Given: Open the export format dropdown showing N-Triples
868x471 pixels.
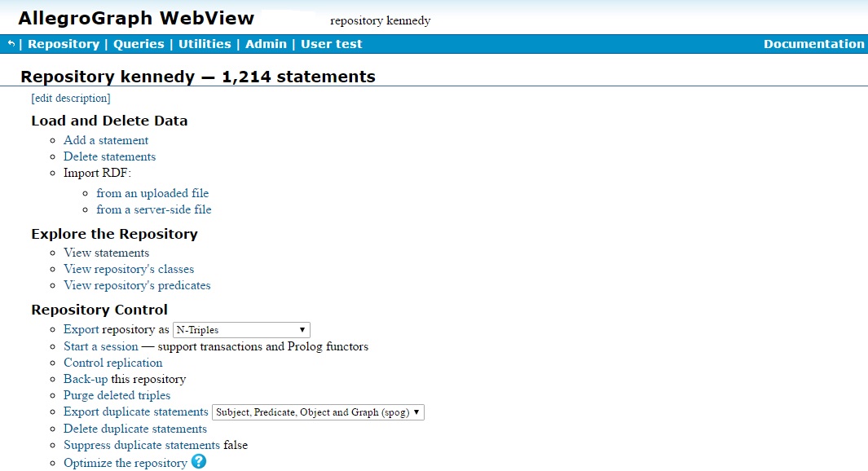Looking at the screenshot, I should pyautogui.click(x=241, y=330).
